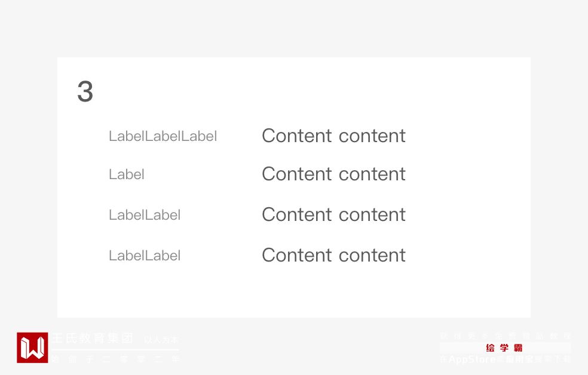This screenshot has height=375, width=588.
Task: Click the single-word Label in second row
Action: [127, 174]
